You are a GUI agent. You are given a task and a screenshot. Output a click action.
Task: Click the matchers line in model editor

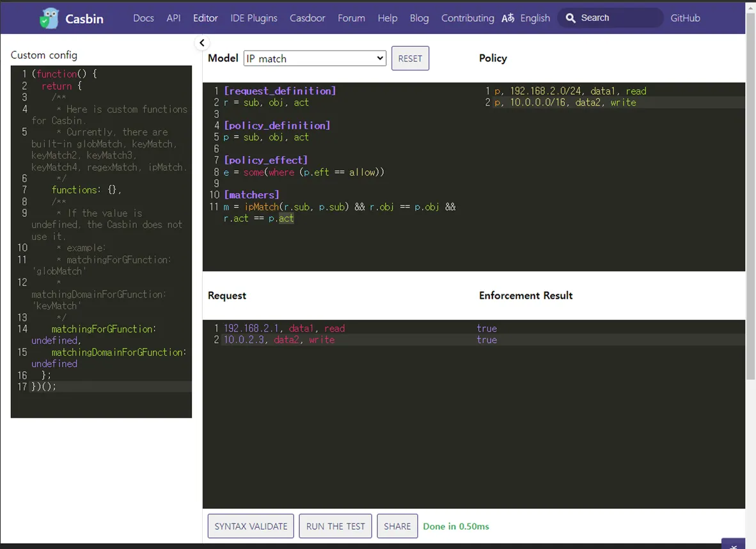[339, 207]
